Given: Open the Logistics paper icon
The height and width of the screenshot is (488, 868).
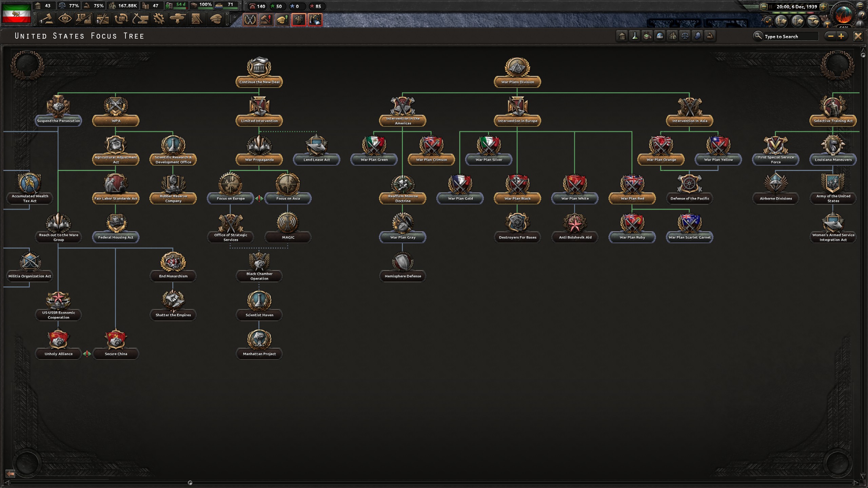Looking at the screenshot, I should point(197,19).
